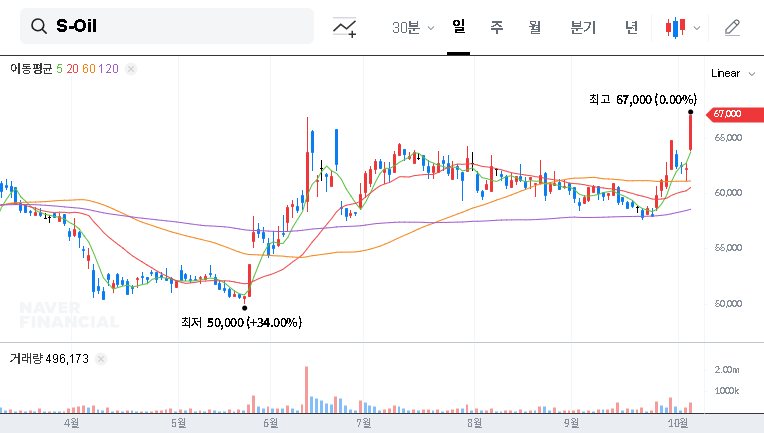Click the 10월 time axis label
This screenshot has height=433, width=764.
(678, 423)
